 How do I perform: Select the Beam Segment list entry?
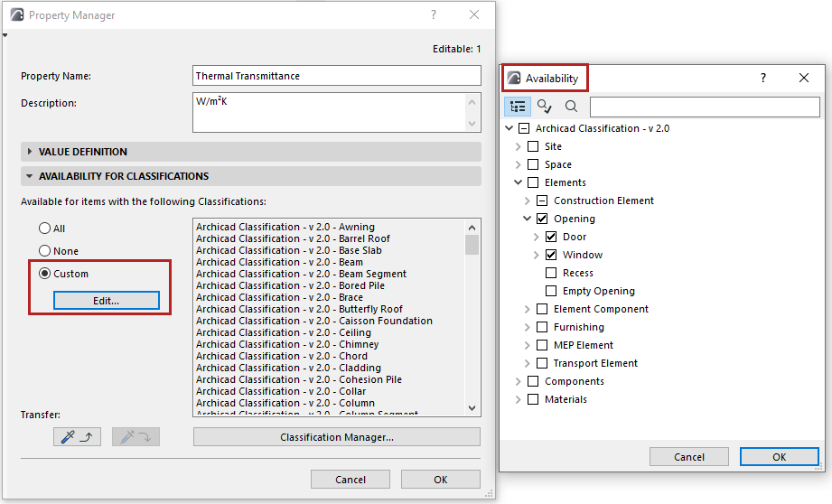301,274
